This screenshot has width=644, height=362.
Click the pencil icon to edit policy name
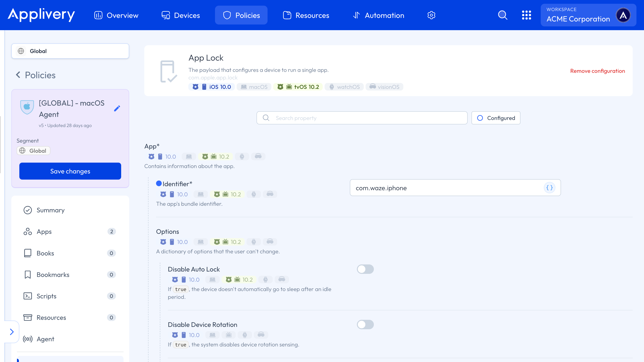coord(117,108)
